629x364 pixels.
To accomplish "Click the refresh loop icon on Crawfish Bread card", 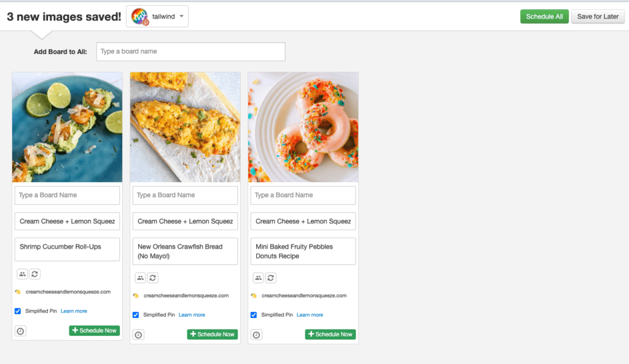I will click(153, 278).
